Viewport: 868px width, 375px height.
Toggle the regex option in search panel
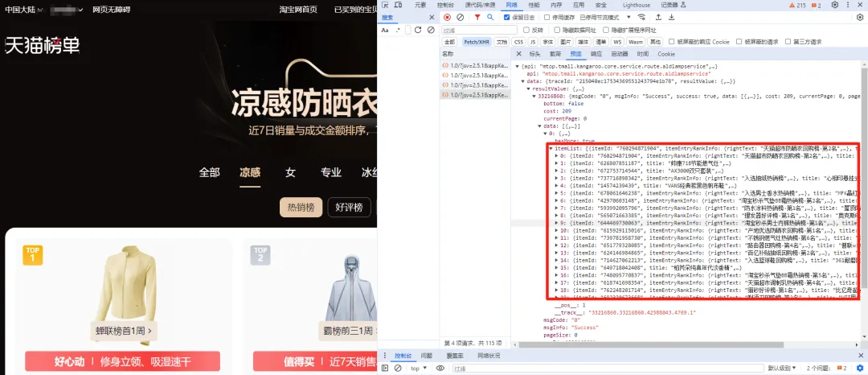click(398, 30)
